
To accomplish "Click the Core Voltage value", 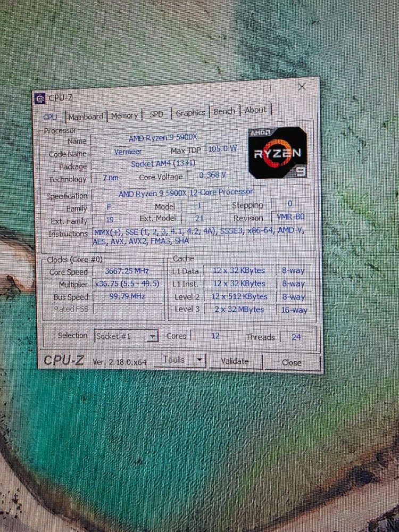I will pos(212,175).
